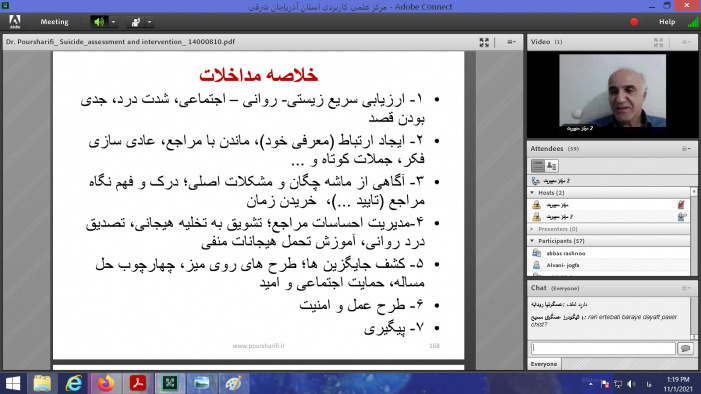
Task: Click the Chat (Everyone) pod title
Action: (x=554, y=288)
